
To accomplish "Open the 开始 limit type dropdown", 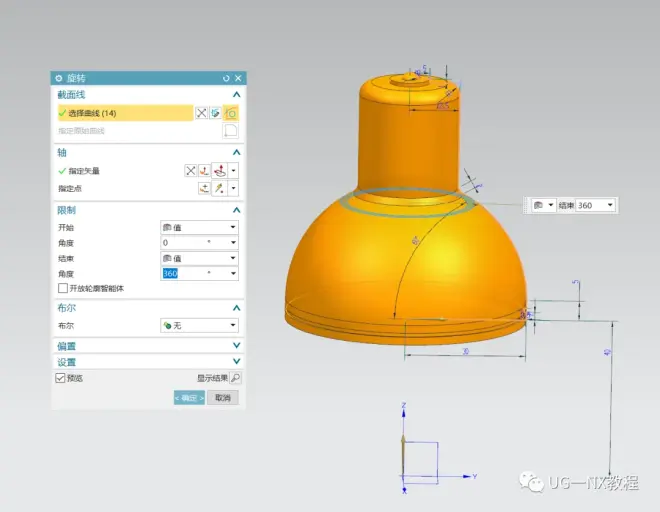I will tap(199, 228).
